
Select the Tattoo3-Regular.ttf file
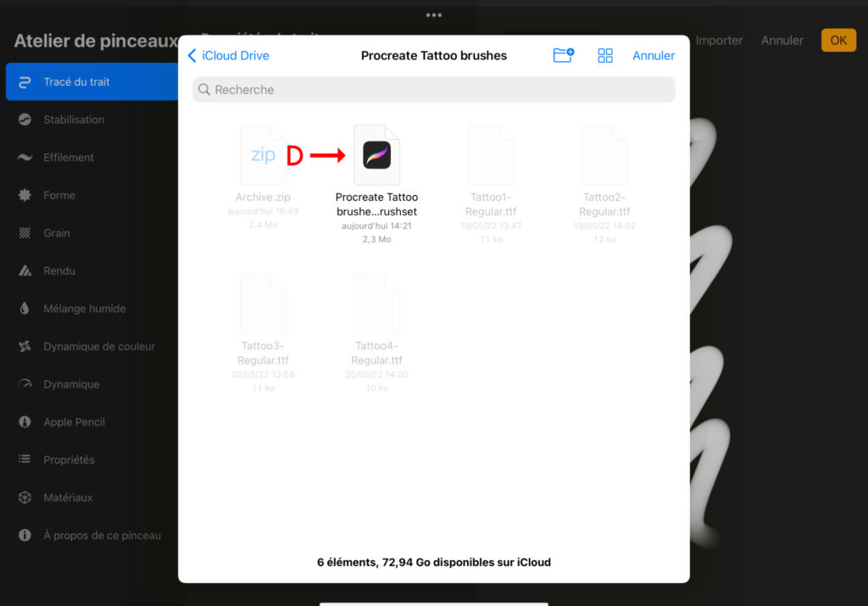pyautogui.click(x=263, y=333)
